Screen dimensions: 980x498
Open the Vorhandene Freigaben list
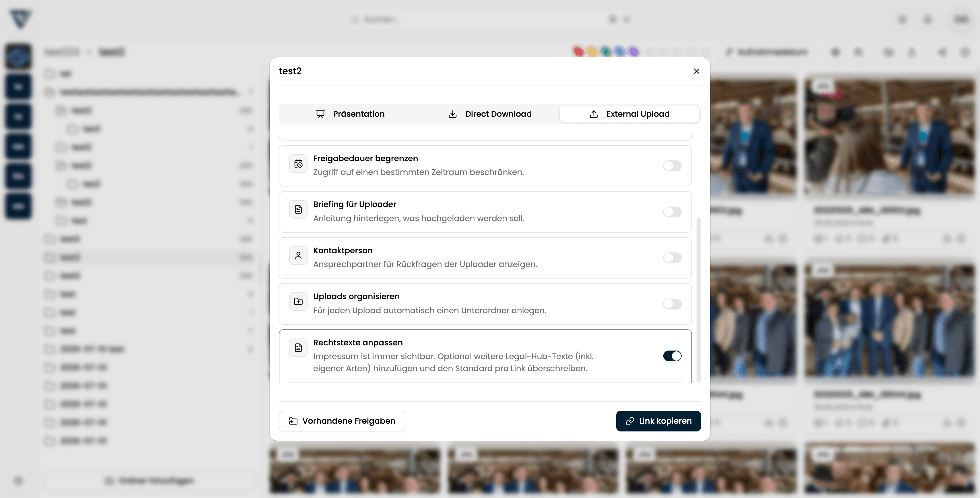(342, 421)
